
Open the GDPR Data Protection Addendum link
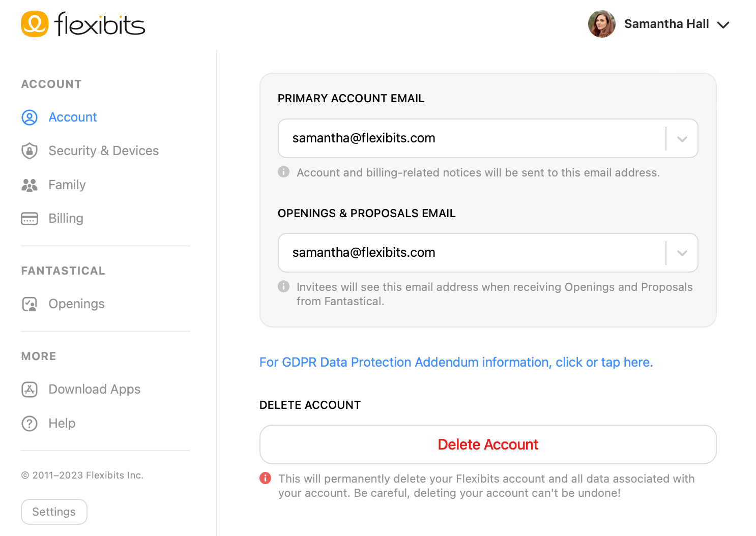[456, 362]
